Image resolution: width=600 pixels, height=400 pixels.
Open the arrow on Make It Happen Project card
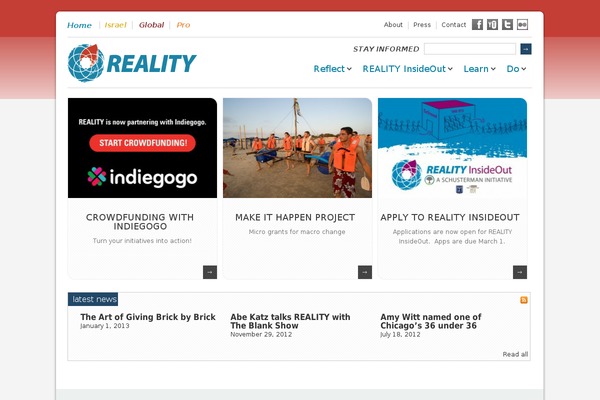pos(365,272)
